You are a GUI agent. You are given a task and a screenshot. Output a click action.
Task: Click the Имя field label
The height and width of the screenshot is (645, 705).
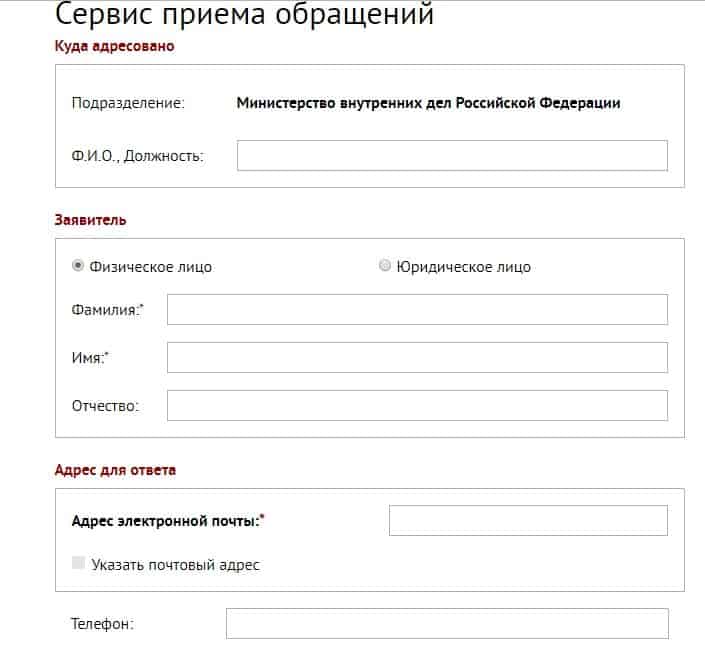coord(90,357)
